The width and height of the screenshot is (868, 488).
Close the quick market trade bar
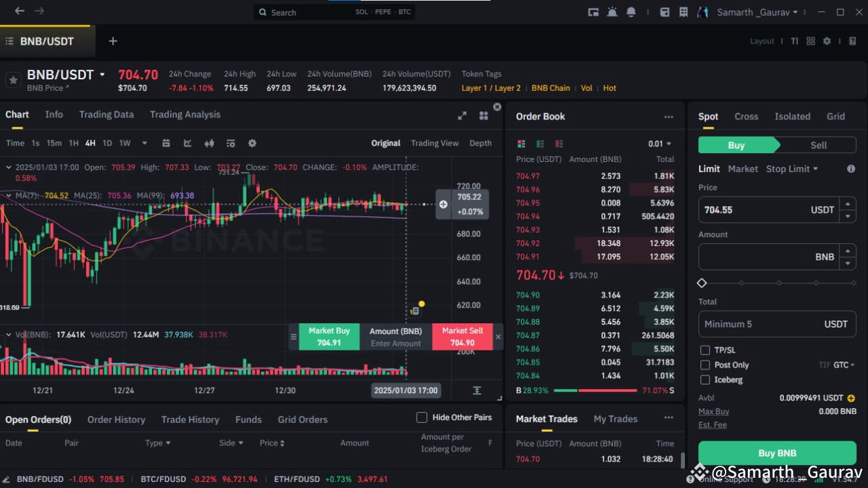pos(498,337)
